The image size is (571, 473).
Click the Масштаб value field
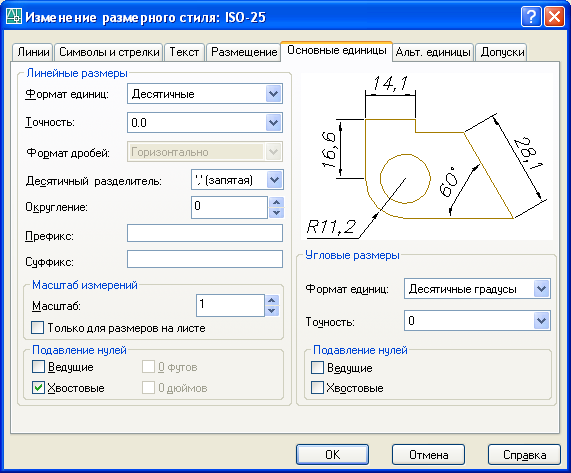click(x=230, y=305)
